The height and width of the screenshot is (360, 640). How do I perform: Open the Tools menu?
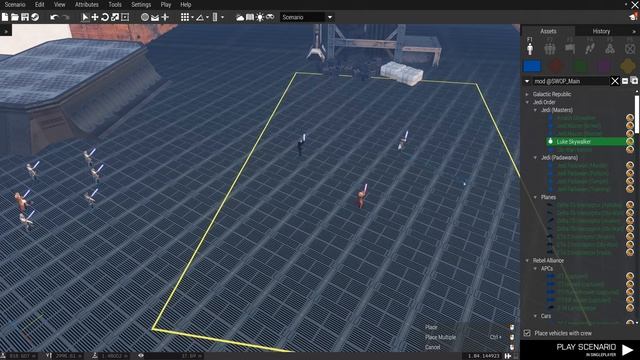115,4
